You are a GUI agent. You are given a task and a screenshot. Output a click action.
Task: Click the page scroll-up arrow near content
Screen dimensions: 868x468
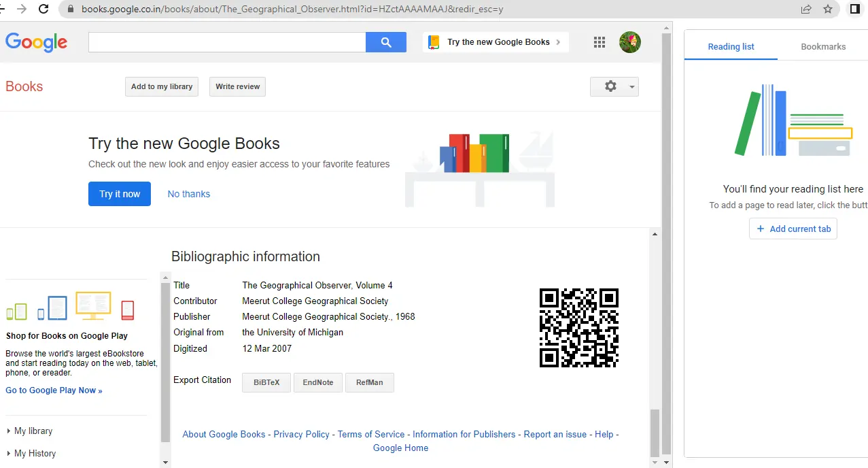pos(655,234)
